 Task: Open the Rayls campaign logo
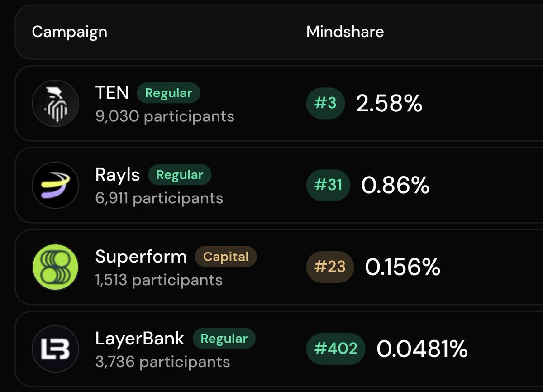point(55,186)
